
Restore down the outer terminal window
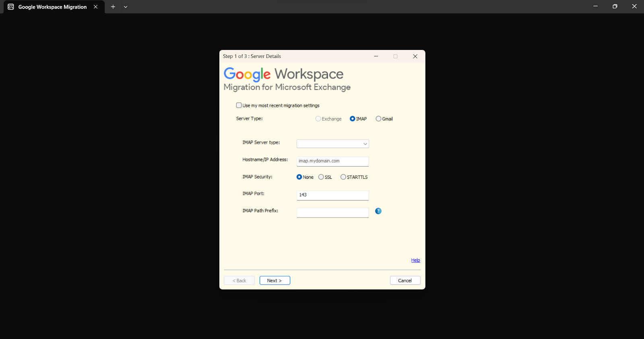pos(615,6)
